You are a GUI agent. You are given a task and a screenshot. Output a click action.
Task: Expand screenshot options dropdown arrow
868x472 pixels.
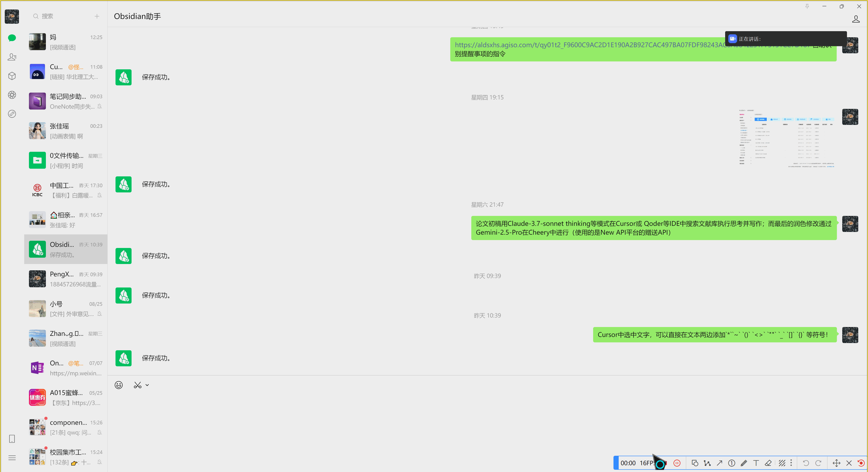click(147, 385)
